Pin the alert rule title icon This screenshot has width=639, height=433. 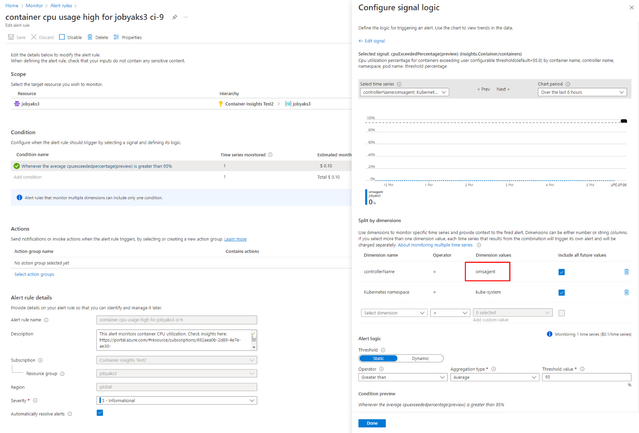point(174,17)
